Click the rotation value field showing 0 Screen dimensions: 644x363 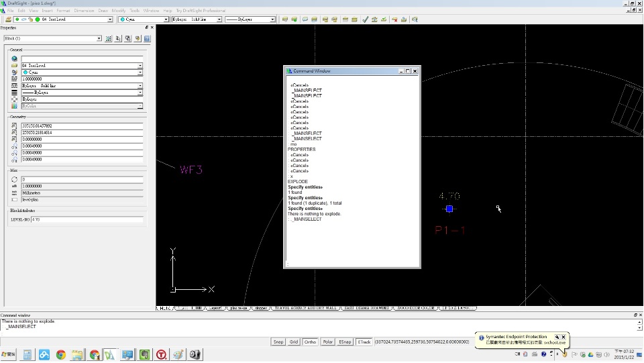82,179
